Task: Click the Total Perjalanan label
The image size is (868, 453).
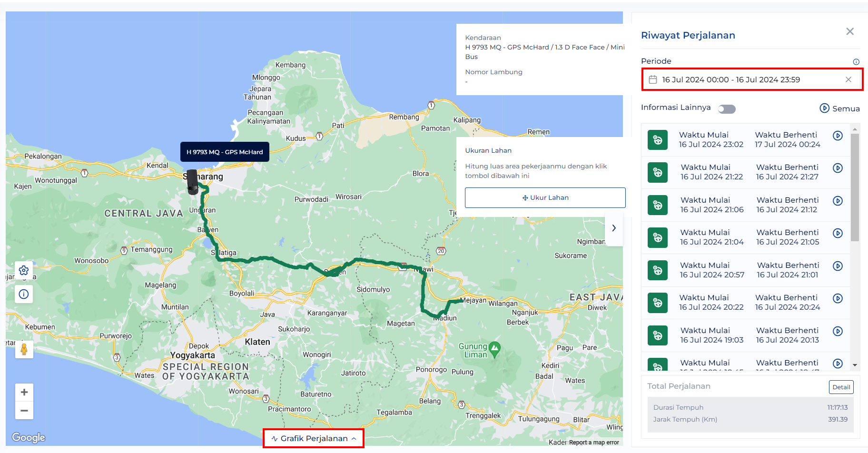Action: (679, 386)
